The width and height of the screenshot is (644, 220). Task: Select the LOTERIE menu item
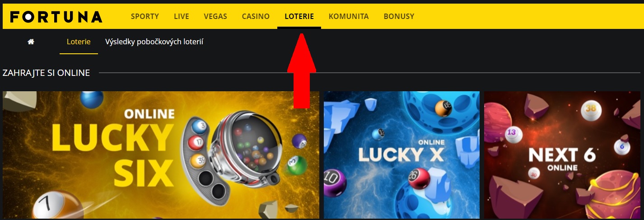299,16
